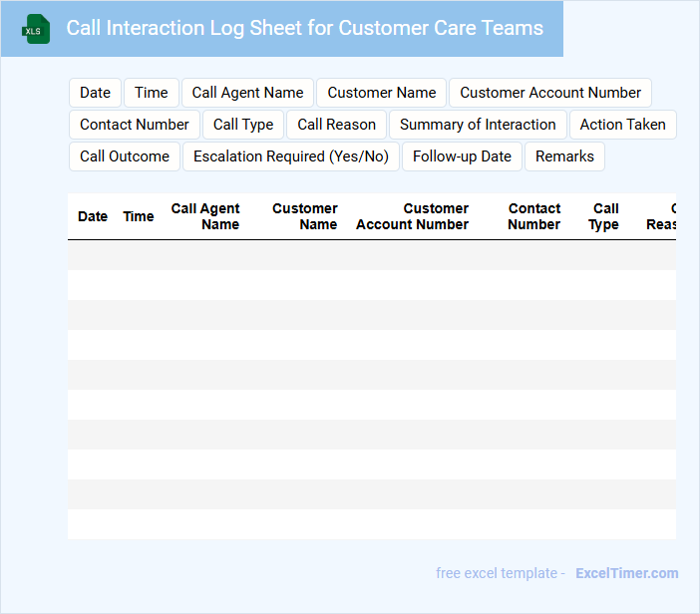Select the Call Reason tag
The height and width of the screenshot is (614, 700).
pyautogui.click(x=336, y=125)
